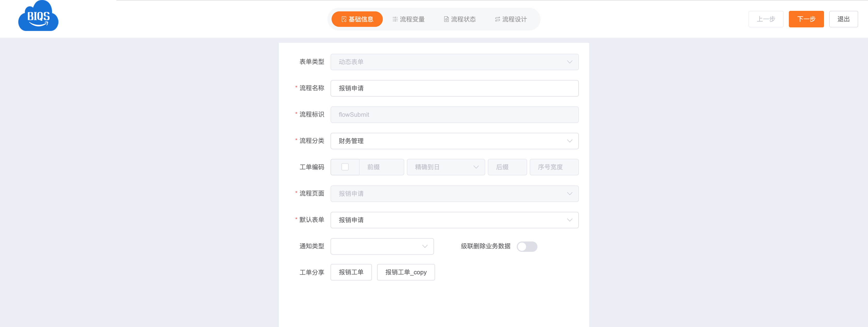Expand the 流程分类 财务管理 dropdown
Viewport: 868px width, 327px height.
(x=454, y=141)
